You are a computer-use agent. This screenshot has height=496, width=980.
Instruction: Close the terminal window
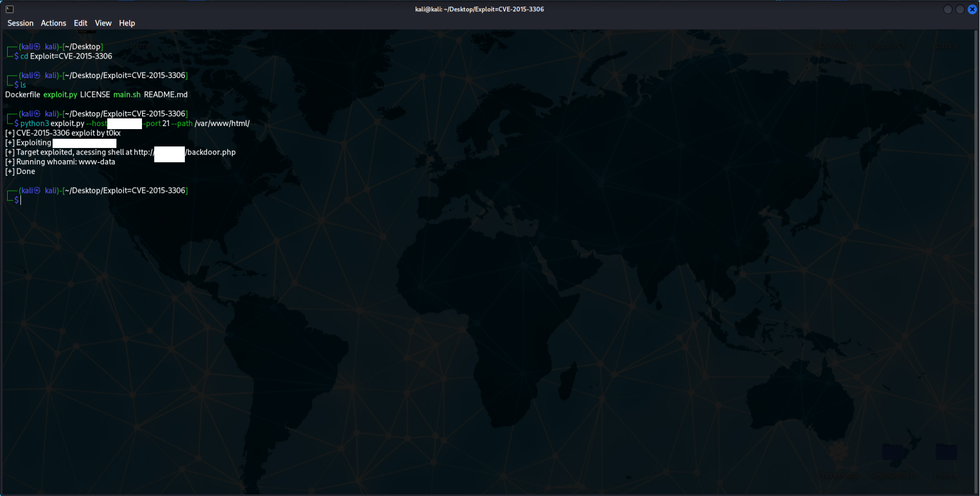972,9
